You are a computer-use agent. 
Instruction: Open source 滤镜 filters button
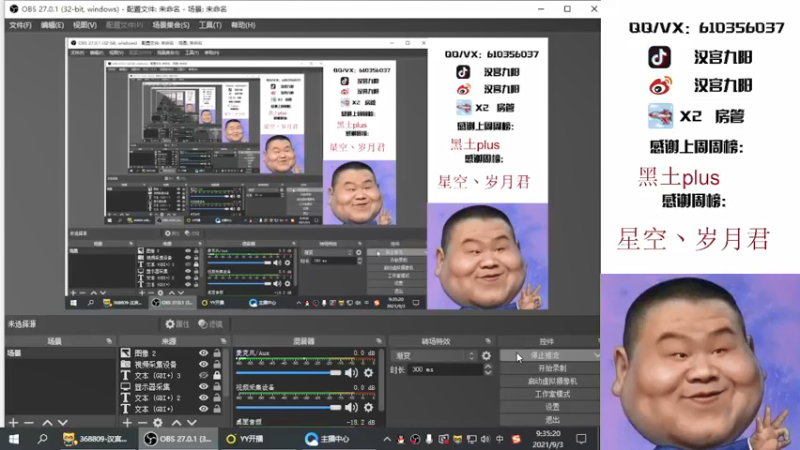pos(210,324)
